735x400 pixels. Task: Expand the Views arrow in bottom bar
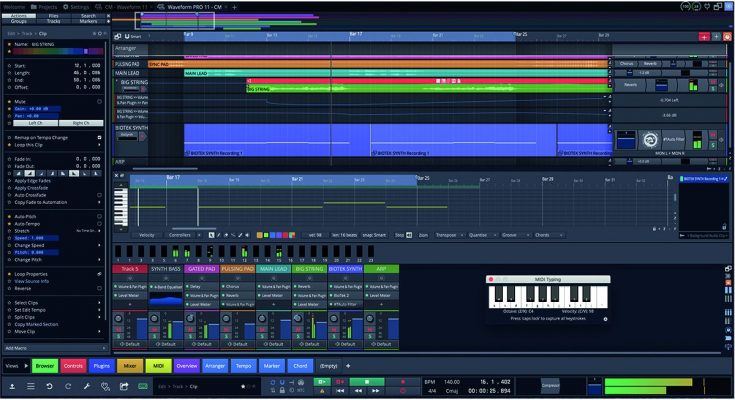24,366
